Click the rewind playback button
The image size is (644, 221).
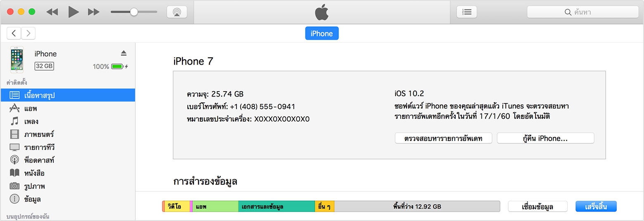pyautogui.click(x=52, y=12)
